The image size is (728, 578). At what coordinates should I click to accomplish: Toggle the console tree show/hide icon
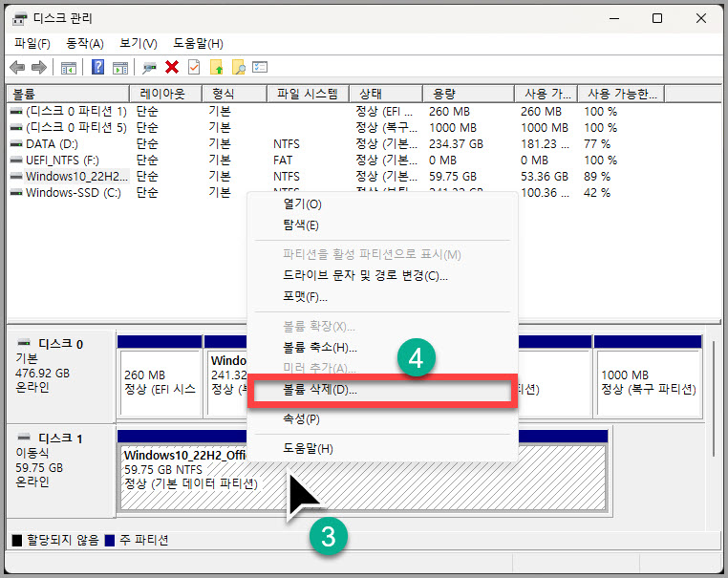pos(69,68)
